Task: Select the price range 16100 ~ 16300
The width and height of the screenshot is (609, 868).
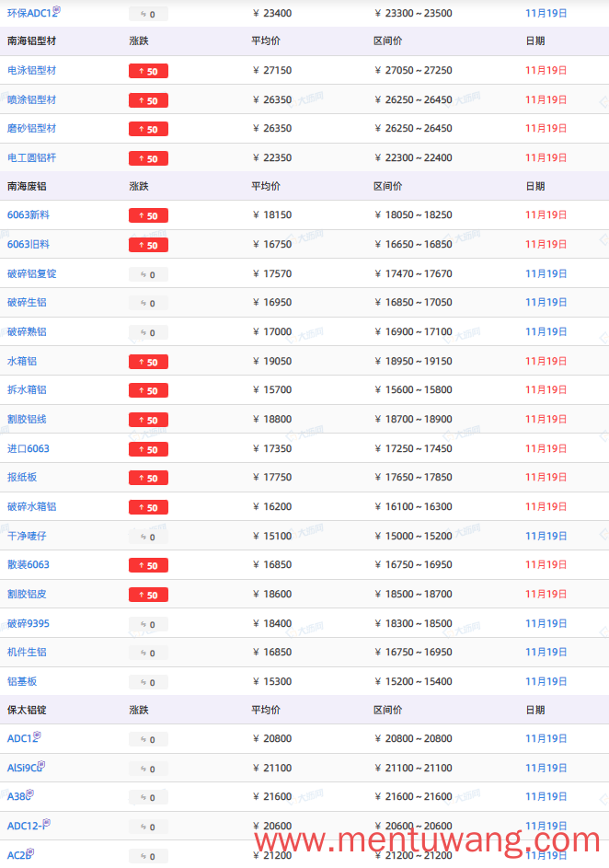Action: (419, 506)
